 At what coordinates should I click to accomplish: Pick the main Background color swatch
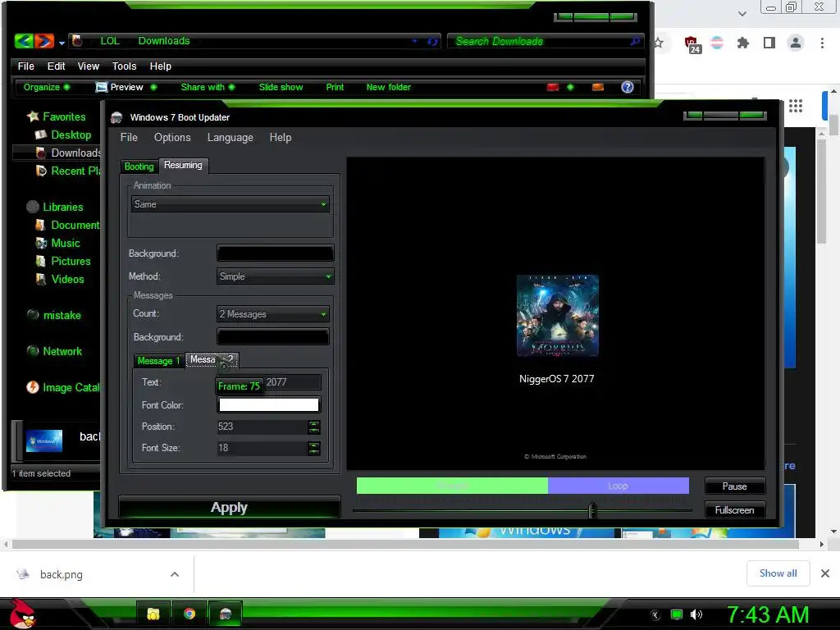click(276, 253)
